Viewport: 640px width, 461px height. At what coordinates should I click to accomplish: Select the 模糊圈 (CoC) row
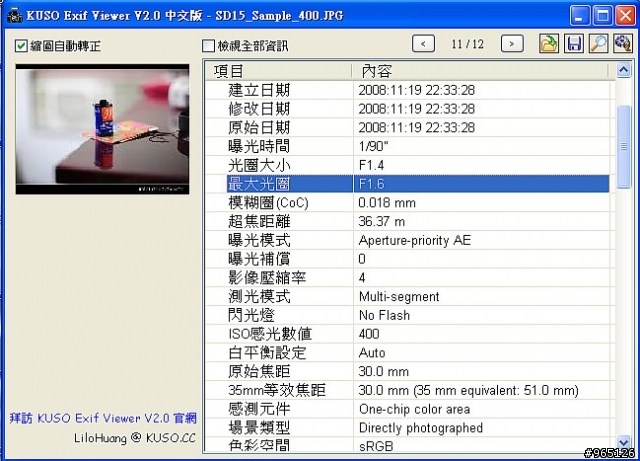[408, 203]
